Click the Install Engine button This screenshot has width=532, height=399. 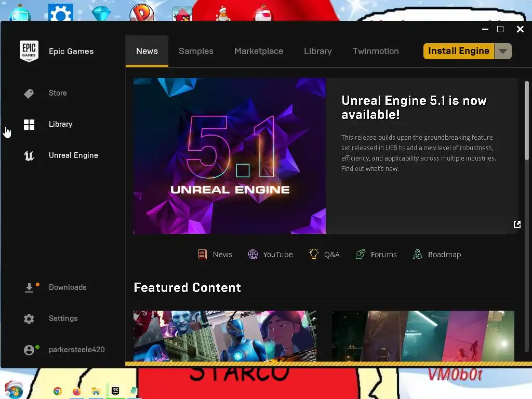(459, 51)
